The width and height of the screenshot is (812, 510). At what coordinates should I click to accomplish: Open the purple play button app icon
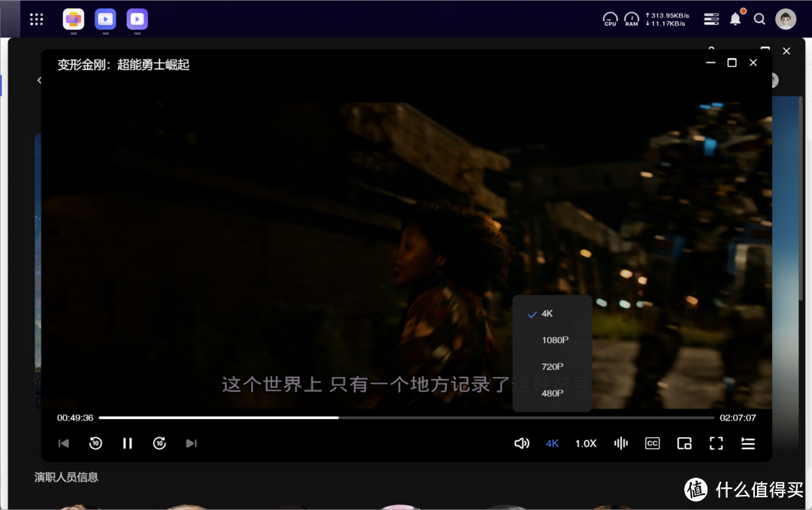coord(138,19)
